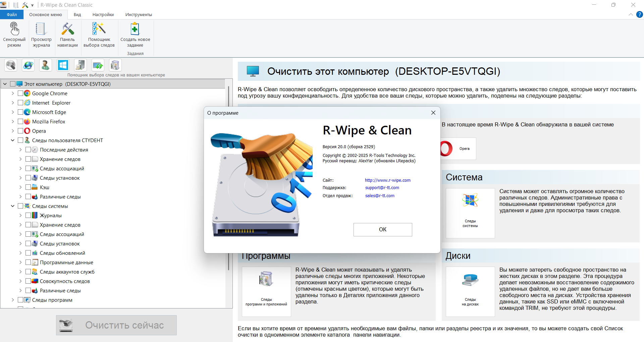Image resolution: width=644 pixels, height=342 pixels.
Task: Expand the Следы программ node
Action: pyautogui.click(x=13, y=300)
